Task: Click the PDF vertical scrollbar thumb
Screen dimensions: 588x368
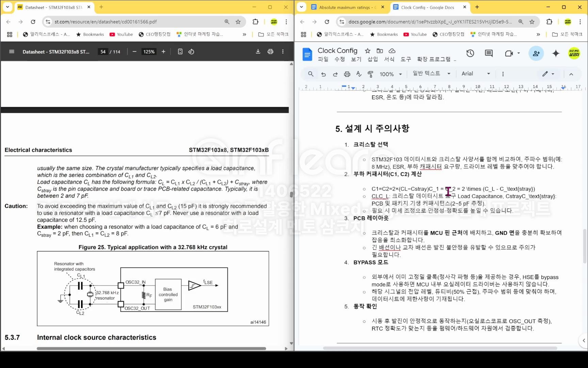Action: point(291,194)
